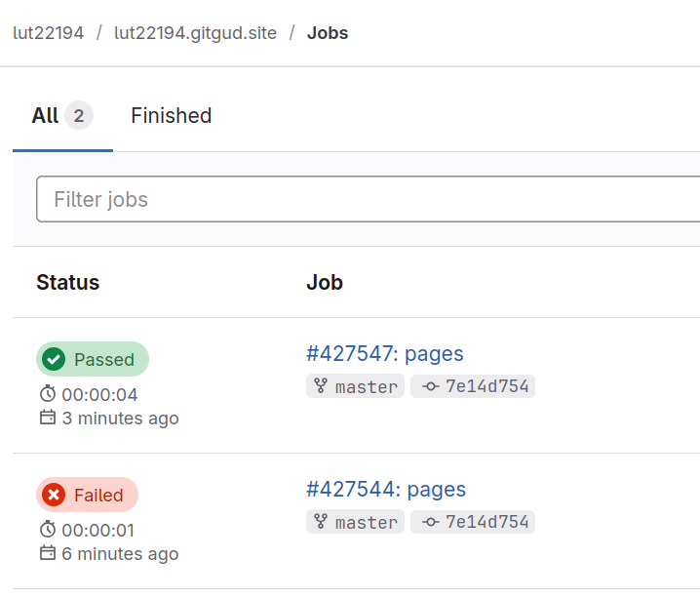
Task: Click the red cross failed icon
Action: [54, 495]
